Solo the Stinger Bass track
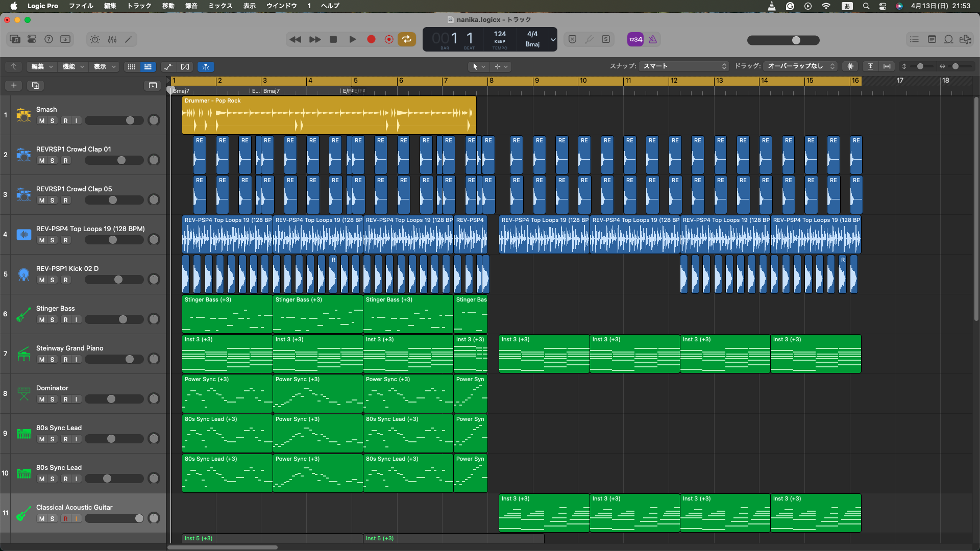Screen dimensions: 980x551 [x=52, y=320]
